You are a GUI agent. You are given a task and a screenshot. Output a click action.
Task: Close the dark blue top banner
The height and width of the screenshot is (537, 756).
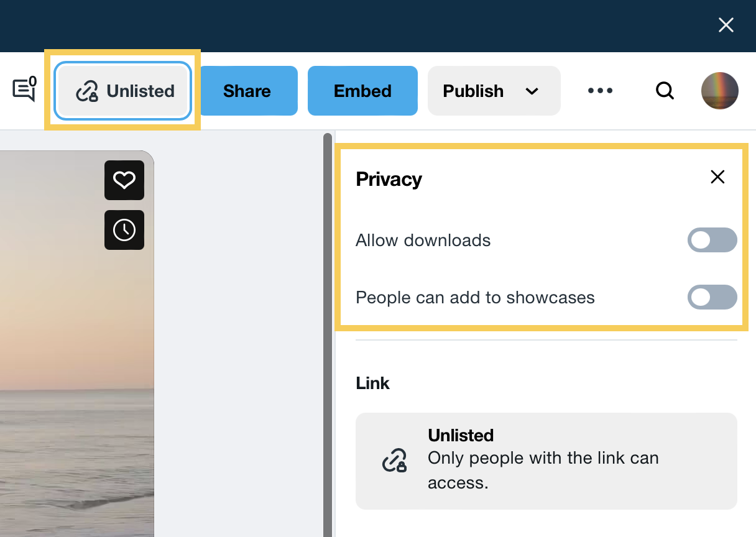[726, 25]
